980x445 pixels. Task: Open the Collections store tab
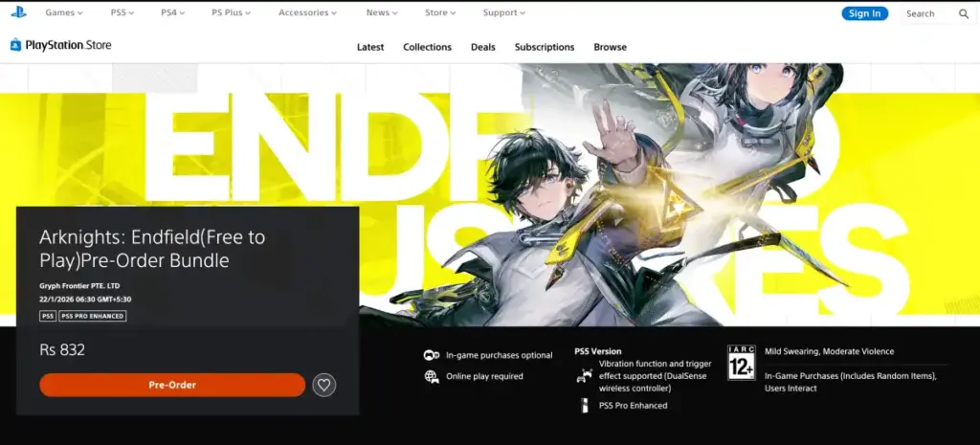[x=428, y=47]
